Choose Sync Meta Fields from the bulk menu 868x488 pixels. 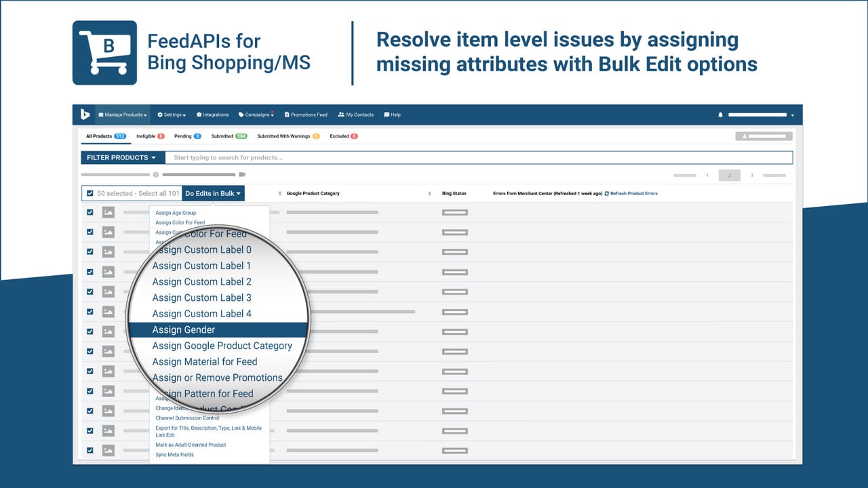pyautogui.click(x=175, y=455)
